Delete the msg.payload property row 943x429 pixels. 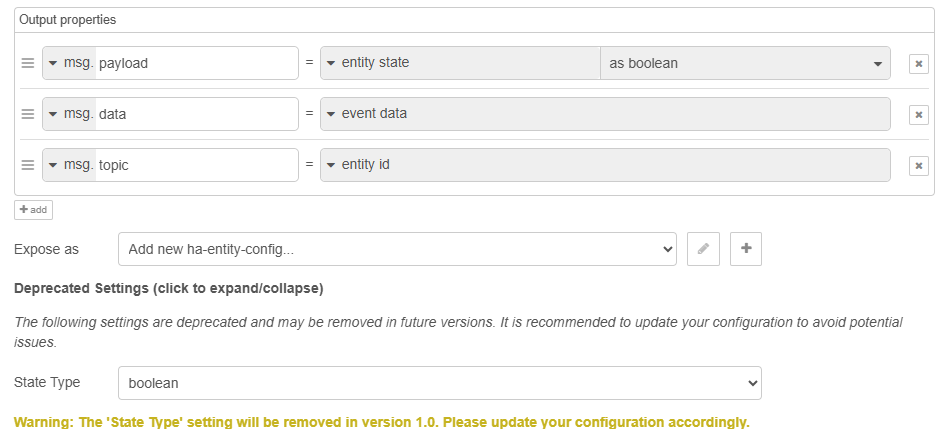click(918, 63)
